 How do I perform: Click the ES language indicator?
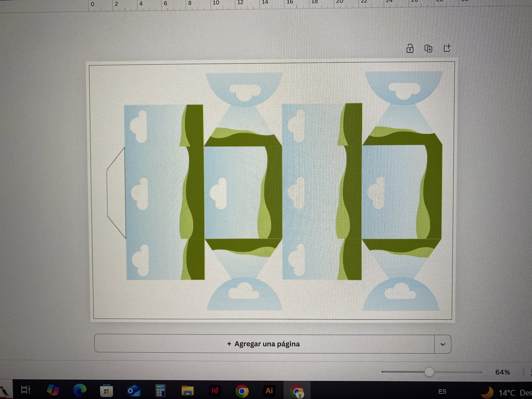pos(442,391)
